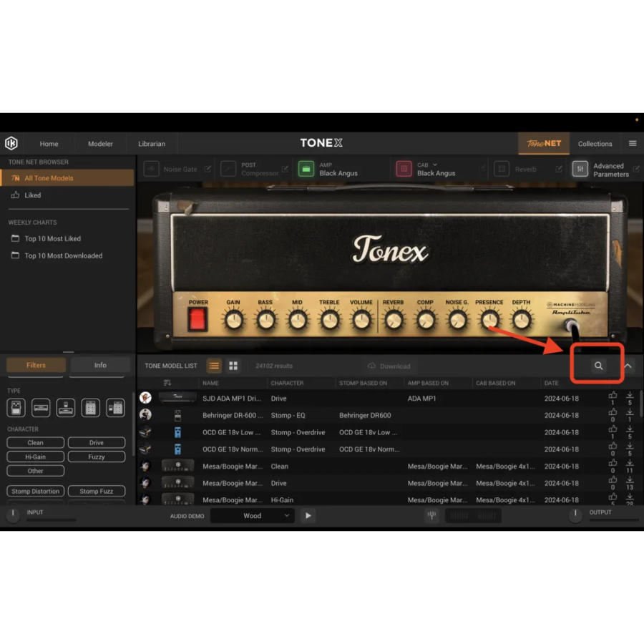Image resolution: width=644 pixels, height=644 pixels.
Task: Click the IK Multimedia logo icon
Action: [11, 143]
